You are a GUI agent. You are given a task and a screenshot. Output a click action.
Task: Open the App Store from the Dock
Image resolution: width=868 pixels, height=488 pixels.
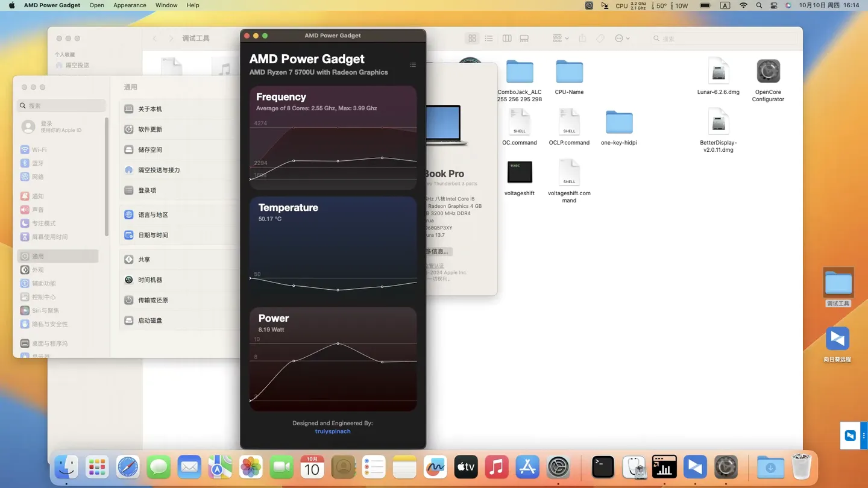tap(527, 467)
